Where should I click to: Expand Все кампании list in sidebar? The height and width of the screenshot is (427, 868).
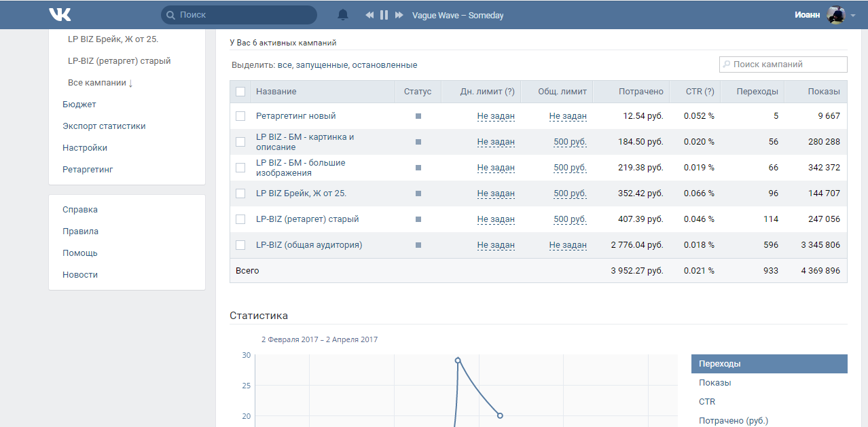pos(100,83)
